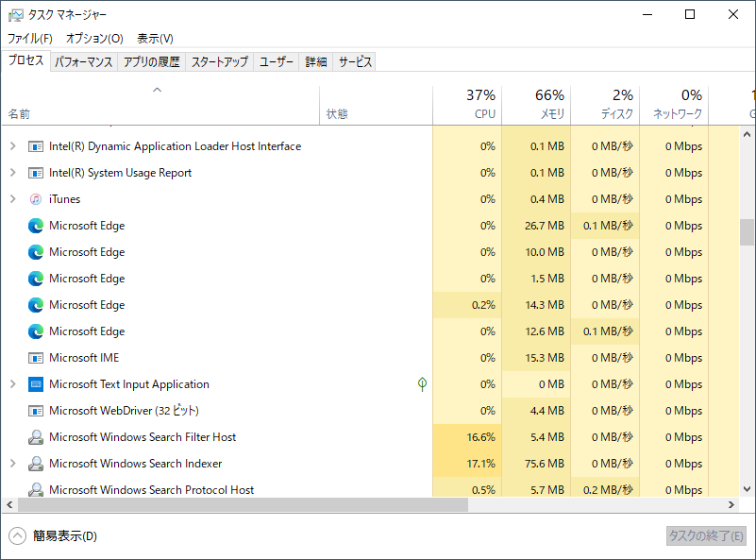Switch to the サービス tab

(x=355, y=61)
